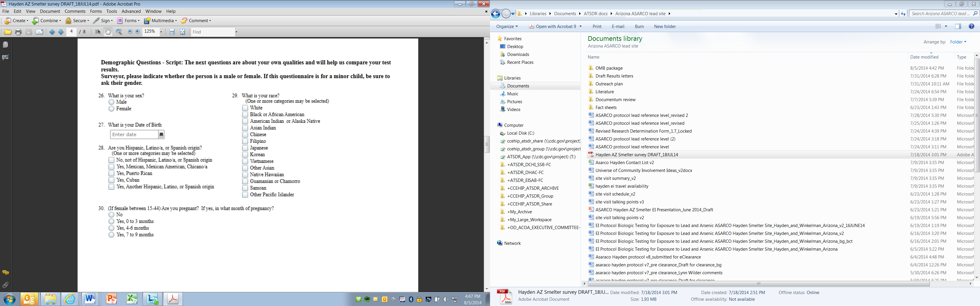The image size is (980, 306).
Task: Check 'No, not of Hispanic, Latino/a' box
Action: pyautogui.click(x=111, y=160)
